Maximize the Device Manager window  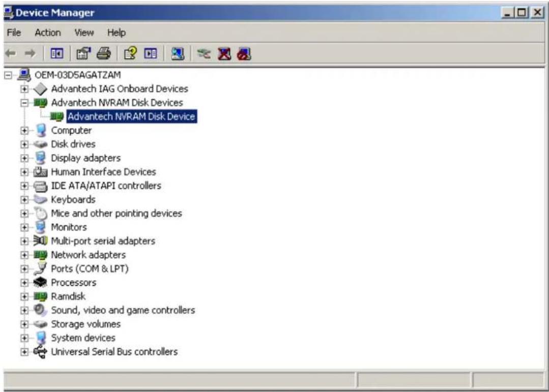(x=522, y=13)
